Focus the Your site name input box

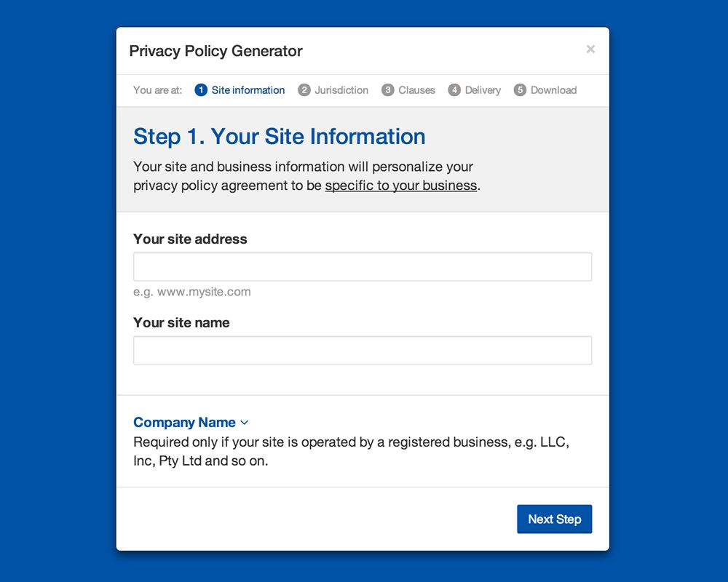[362, 350]
